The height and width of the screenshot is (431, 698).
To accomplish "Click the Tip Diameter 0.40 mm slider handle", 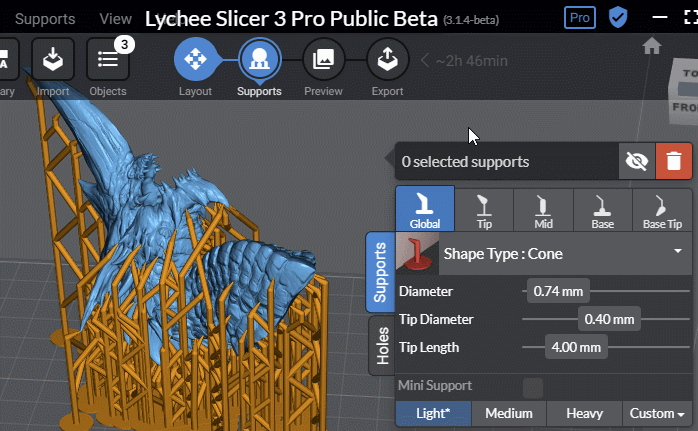I will [x=609, y=319].
